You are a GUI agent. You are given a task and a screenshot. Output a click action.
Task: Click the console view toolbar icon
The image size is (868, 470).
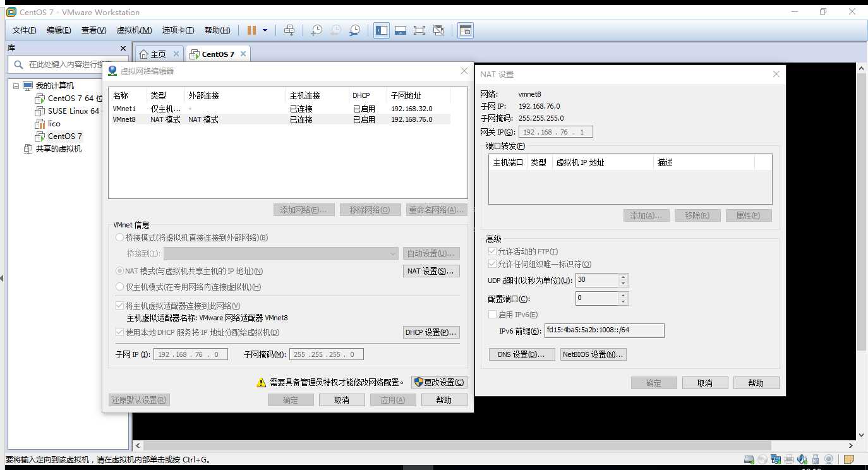[466, 30]
